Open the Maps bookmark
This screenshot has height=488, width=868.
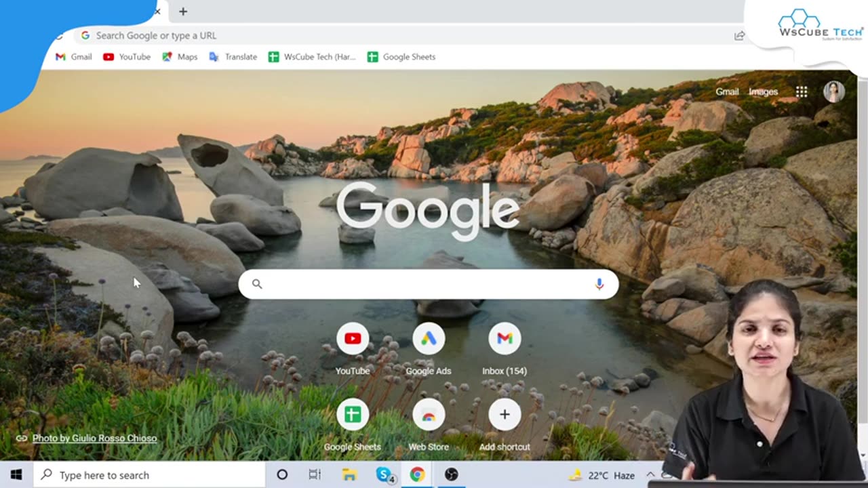180,57
